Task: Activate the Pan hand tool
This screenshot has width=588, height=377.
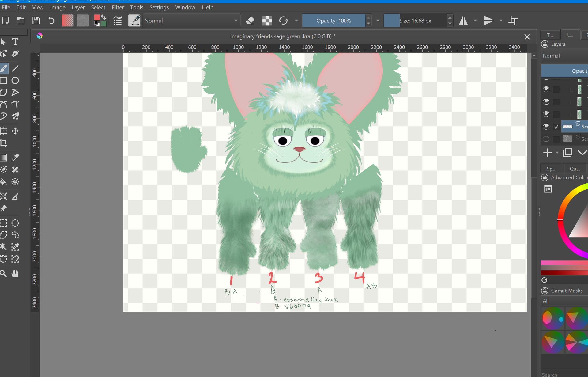Action: (15, 274)
